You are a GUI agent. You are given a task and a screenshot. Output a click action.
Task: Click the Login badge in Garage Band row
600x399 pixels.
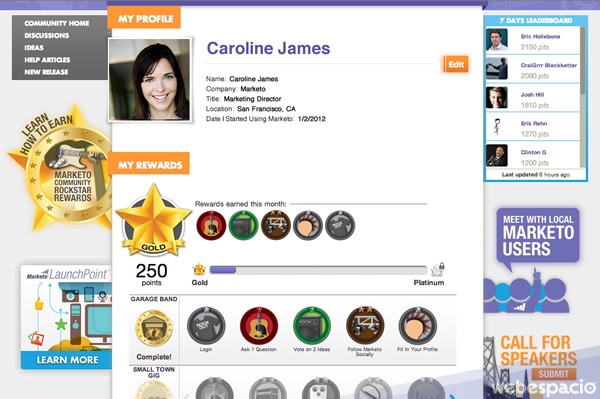point(206,326)
